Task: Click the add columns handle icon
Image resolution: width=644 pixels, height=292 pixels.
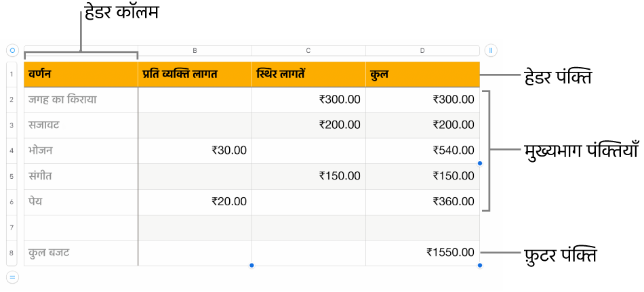Action: (x=491, y=51)
